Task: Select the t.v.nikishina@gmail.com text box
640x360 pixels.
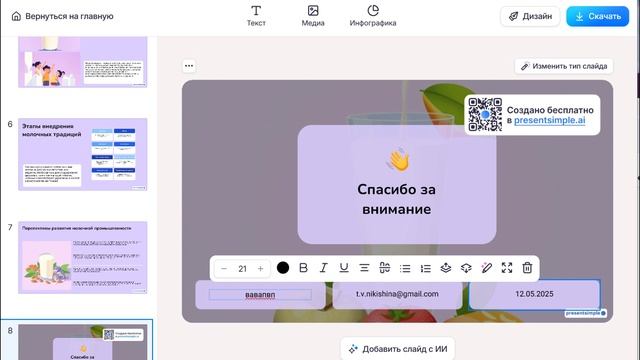Action: [x=397, y=294]
